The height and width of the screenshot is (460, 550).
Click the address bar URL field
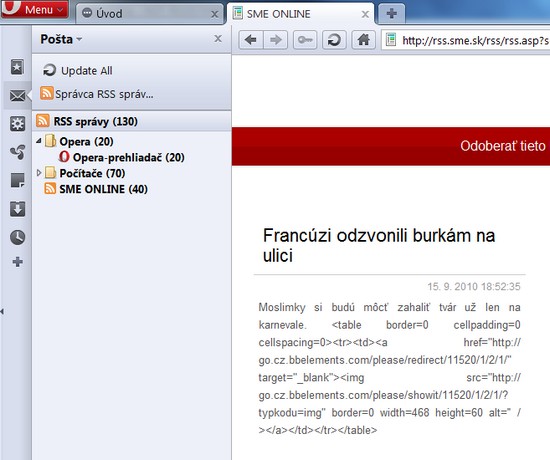(466, 40)
